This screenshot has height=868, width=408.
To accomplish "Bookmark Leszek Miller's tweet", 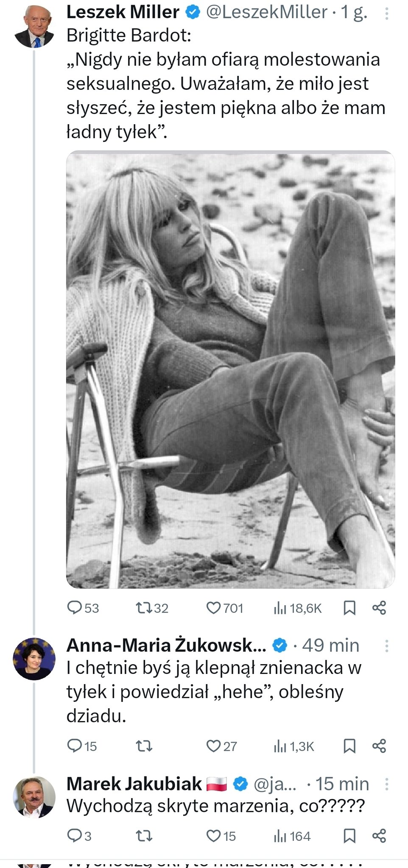I will tap(350, 608).
